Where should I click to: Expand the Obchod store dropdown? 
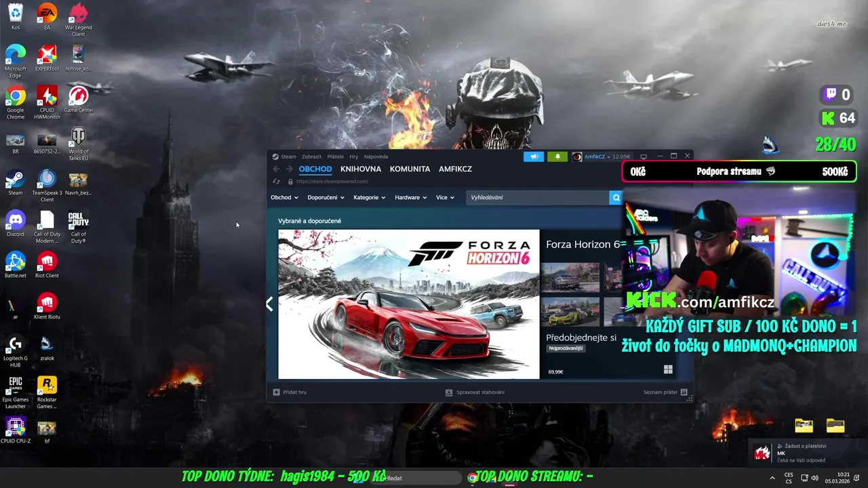284,198
